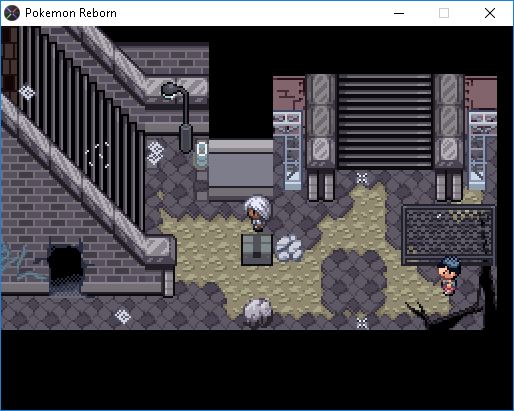Click the closed striped shutter gate
This screenshot has height=411, width=514.
[385, 121]
